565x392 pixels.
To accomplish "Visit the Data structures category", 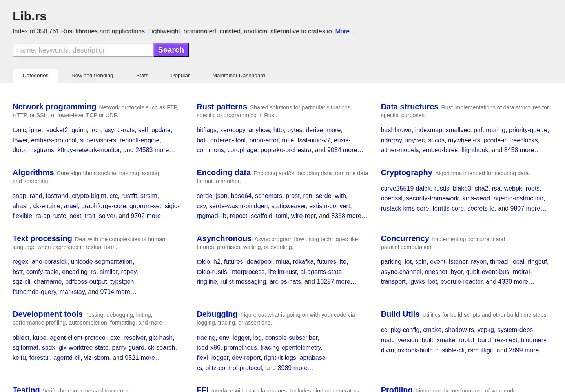I will pos(409,107).
